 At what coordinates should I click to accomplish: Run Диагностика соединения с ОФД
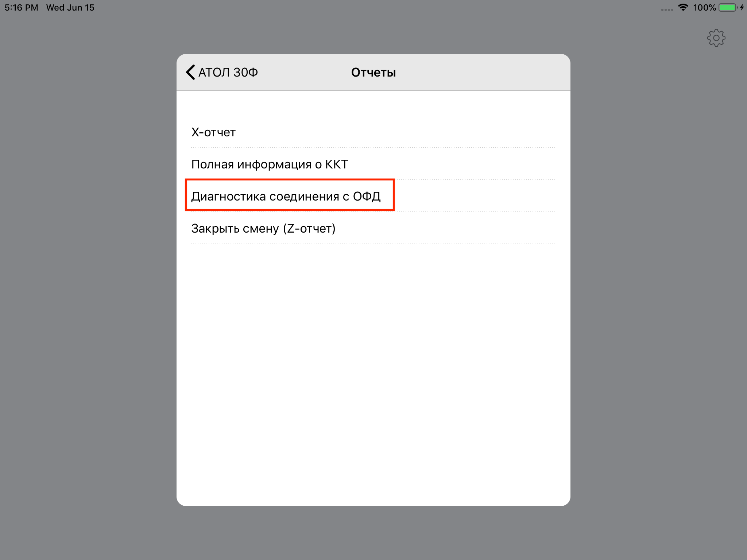pyautogui.click(x=373, y=196)
